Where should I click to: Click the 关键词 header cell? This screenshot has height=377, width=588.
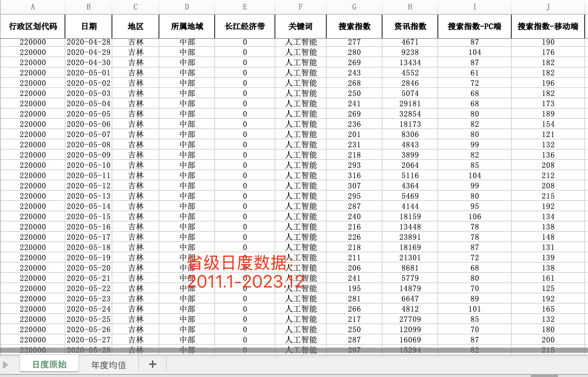pos(301,26)
